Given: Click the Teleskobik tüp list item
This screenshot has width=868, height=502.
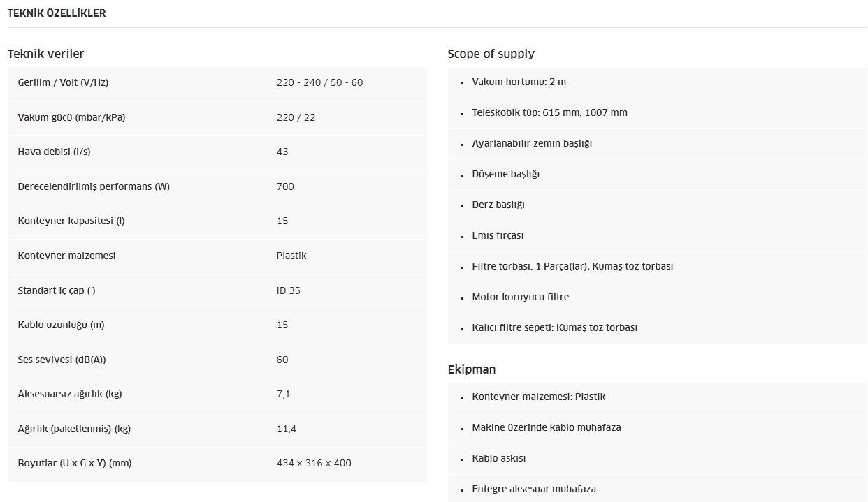Looking at the screenshot, I should point(549,112).
